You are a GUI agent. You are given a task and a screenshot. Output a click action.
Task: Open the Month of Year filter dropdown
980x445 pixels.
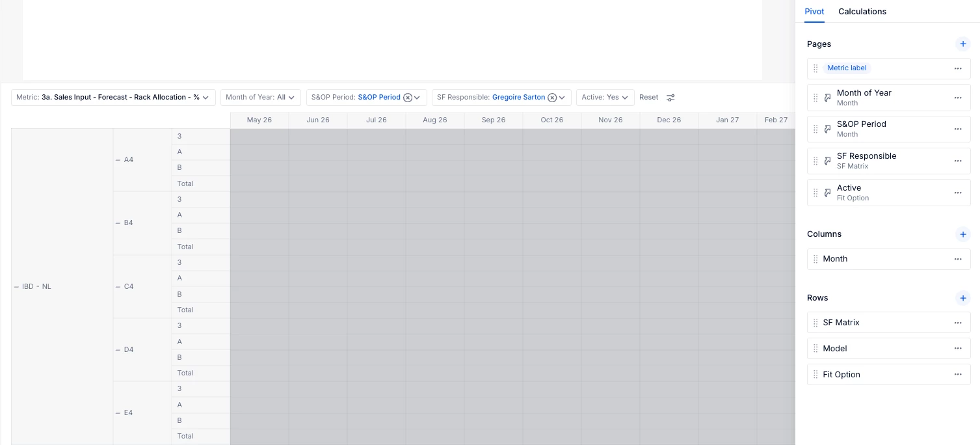(x=260, y=98)
